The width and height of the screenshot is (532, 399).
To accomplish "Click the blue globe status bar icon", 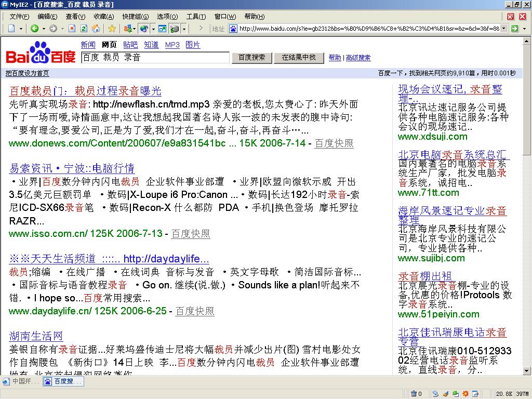I will (435, 394).
